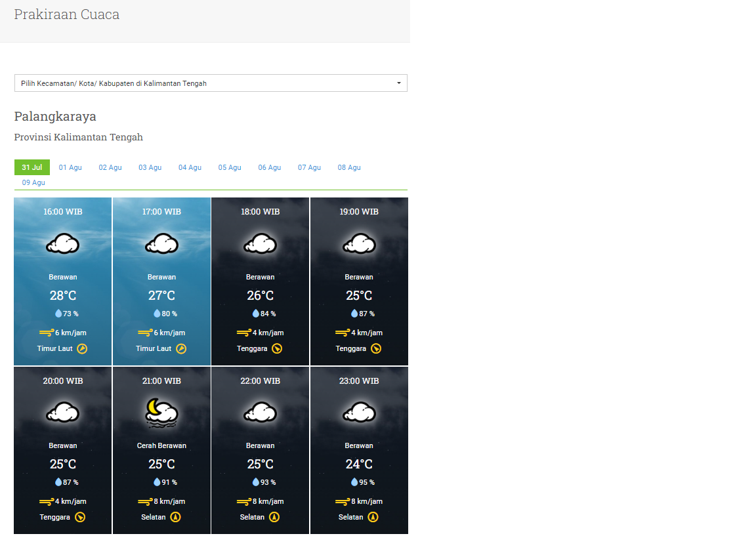The image size is (756, 536).
Task: Click the humidity droplet icon beside 84 %
Action: [255, 314]
